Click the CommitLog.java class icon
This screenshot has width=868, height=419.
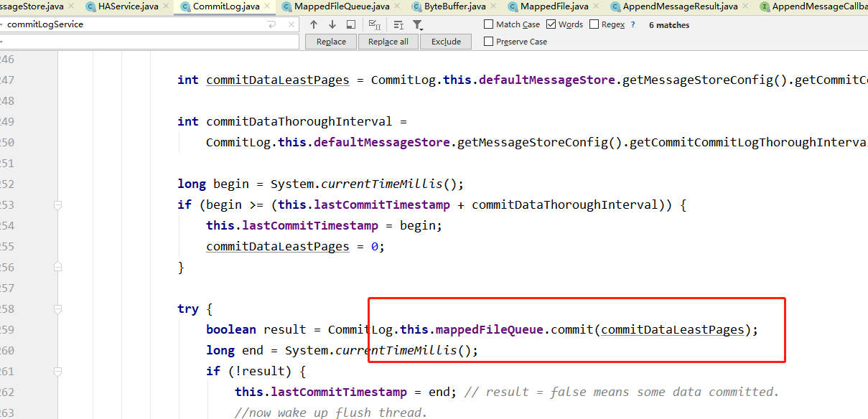(185, 6)
